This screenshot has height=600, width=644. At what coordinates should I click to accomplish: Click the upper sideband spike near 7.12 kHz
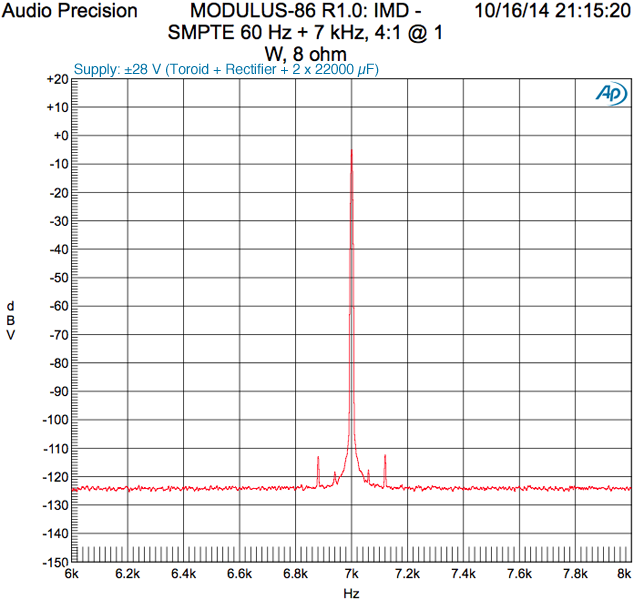(385, 471)
